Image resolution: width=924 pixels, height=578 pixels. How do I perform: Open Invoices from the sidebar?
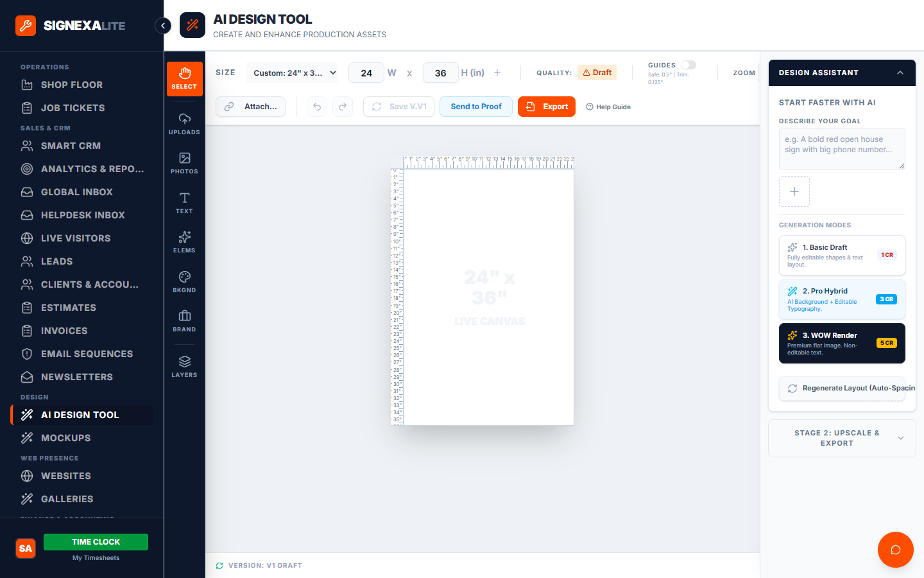(x=63, y=330)
